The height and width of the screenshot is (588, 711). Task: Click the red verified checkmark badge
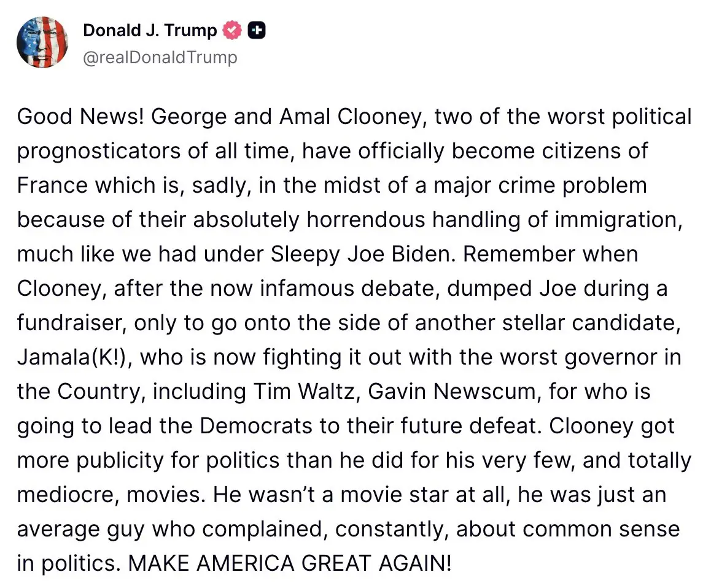click(232, 30)
